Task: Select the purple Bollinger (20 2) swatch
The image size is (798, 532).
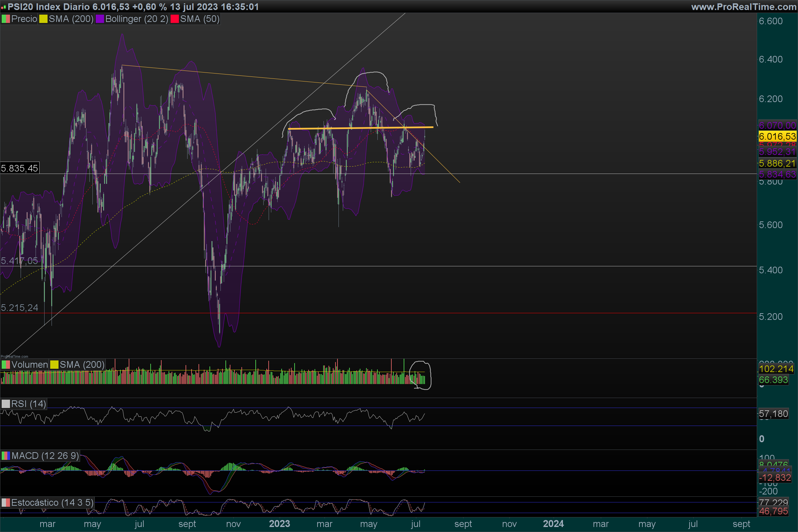Action: (x=100, y=19)
